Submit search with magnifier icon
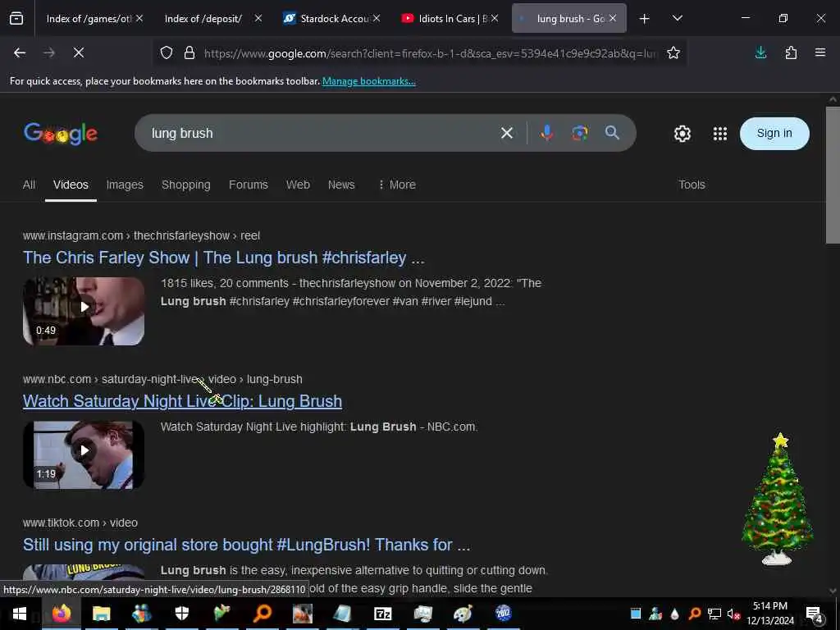The height and width of the screenshot is (630, 840). [612, 133]
